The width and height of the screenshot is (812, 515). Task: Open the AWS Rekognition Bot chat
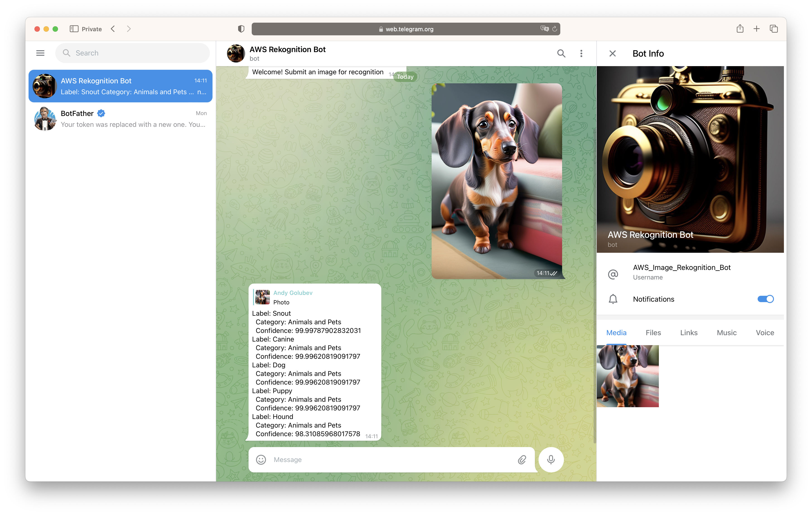pos(120,86)
